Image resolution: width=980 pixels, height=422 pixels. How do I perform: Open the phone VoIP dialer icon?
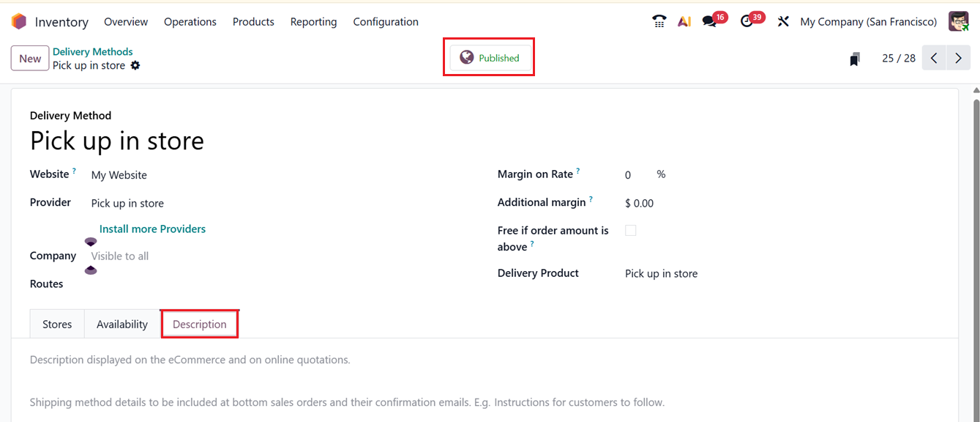tap(659, 22)
